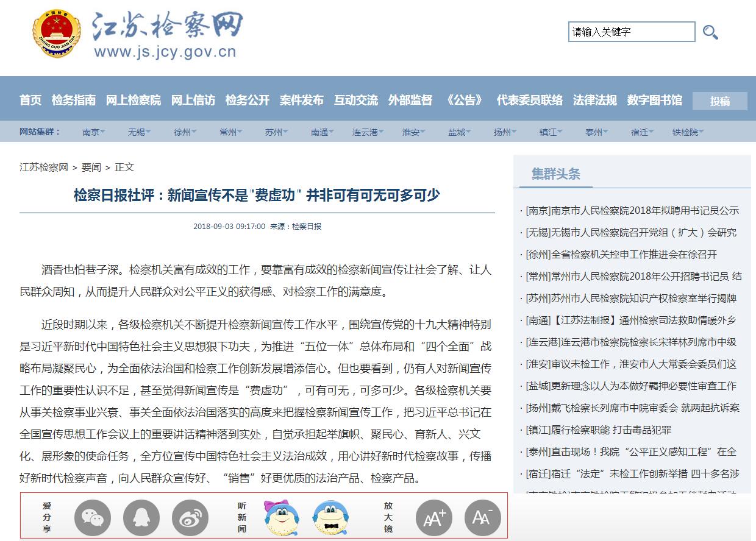This screenshot has width=756, height=541.
Task: Open 戴飞检察长列席市中院审委会 headline
Action: [632, 408]
